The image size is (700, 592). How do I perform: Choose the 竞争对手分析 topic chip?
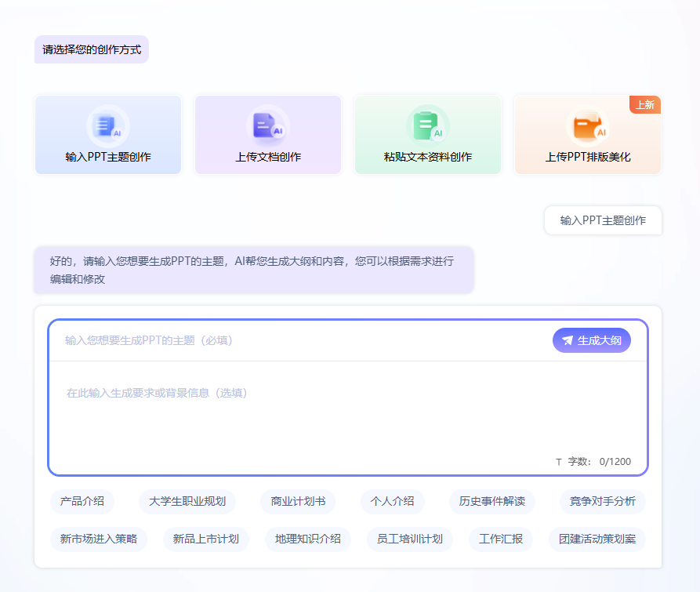tap(602, 501)
